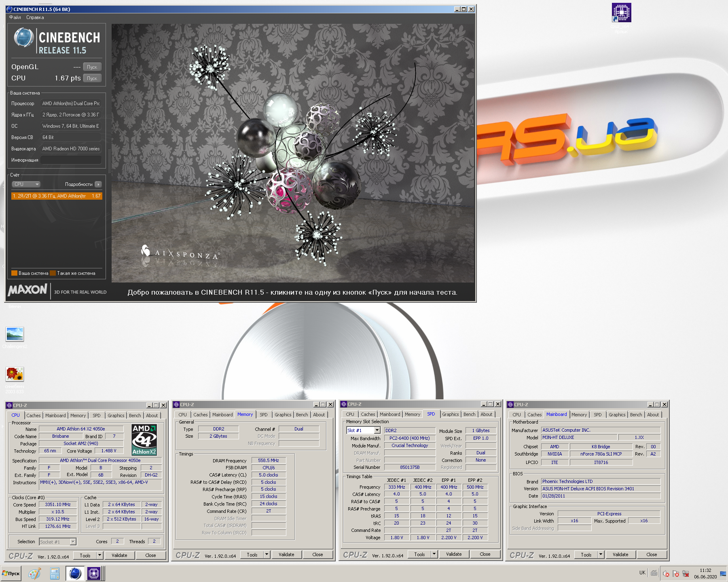728x582 pixels.
Task: Click the UK language indicator in the taskbar
Action: (x=643, y=573)
